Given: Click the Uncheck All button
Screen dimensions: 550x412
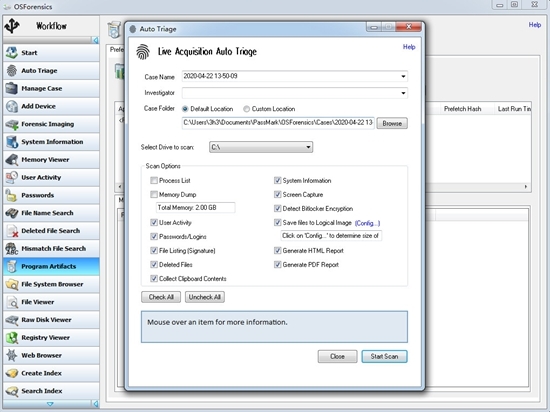Looking at the screenshot, I should 204,297.
